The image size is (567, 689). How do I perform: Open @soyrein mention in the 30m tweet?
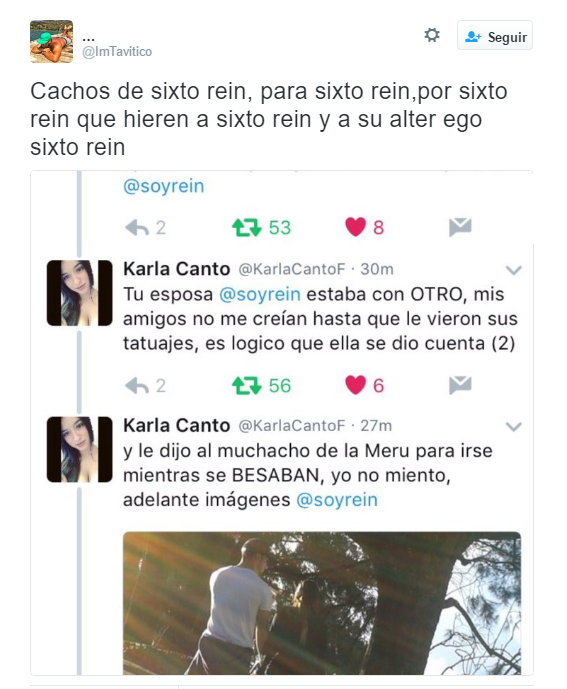(x=260, y=294)
